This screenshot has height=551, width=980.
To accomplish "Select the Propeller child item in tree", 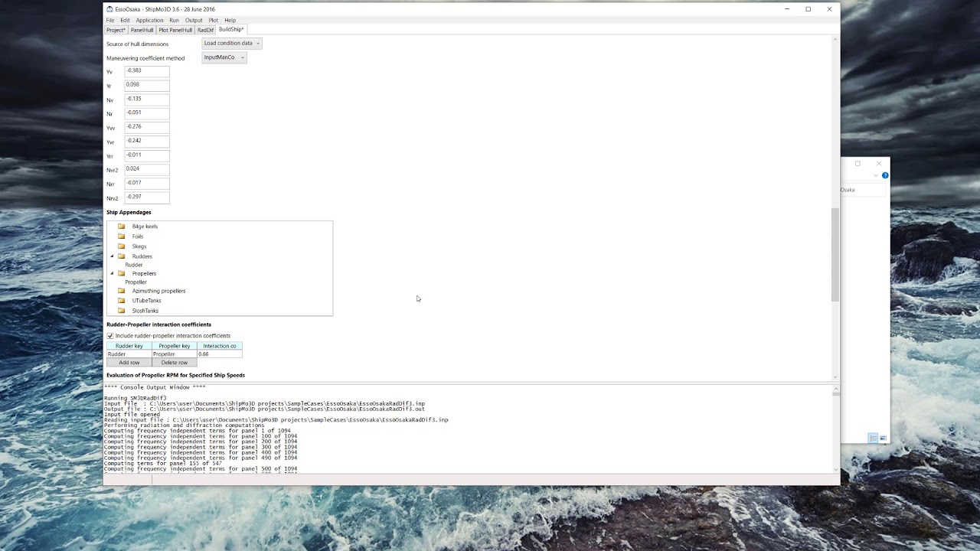I will pyautogui.click(x=136, y=282).
